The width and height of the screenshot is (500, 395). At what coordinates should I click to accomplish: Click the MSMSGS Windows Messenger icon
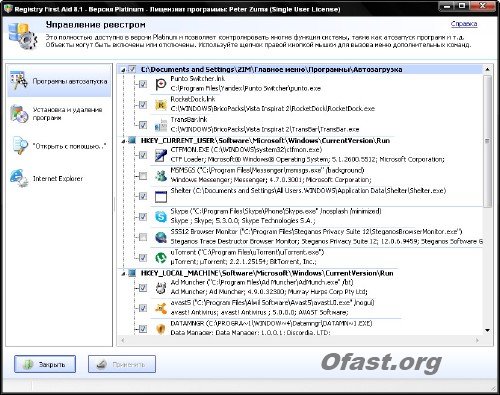[x=161, y=176]
